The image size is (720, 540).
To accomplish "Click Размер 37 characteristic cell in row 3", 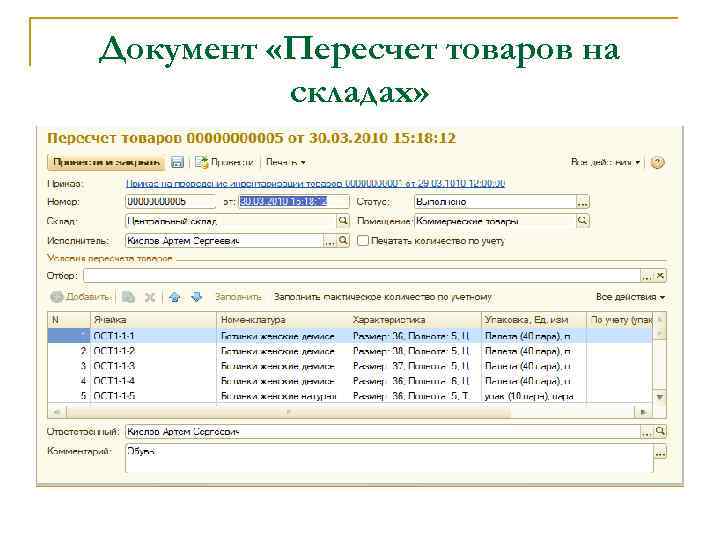I will click(x=415, y=366).
